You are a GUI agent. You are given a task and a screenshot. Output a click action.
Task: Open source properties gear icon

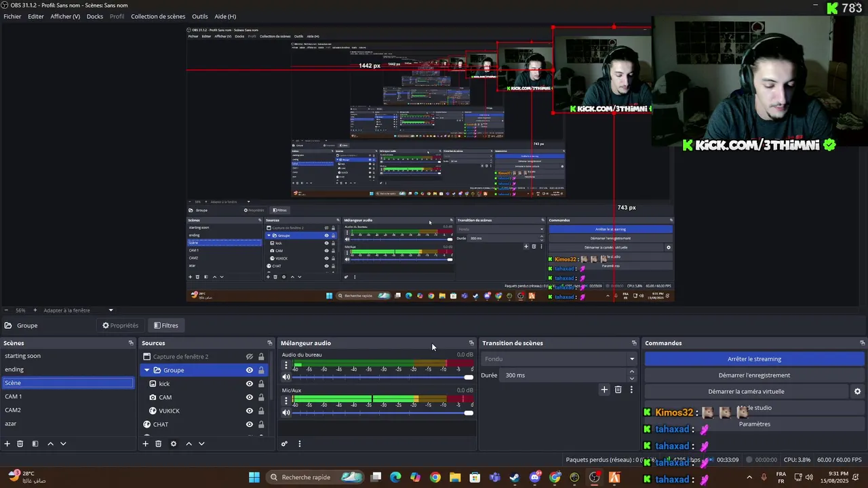(x=174, y=443)
